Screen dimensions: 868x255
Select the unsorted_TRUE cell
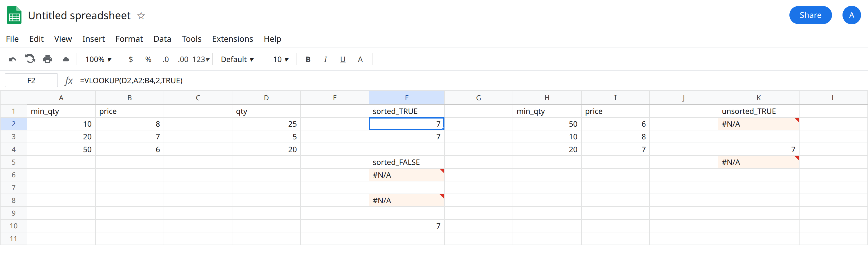pos(759,111)
